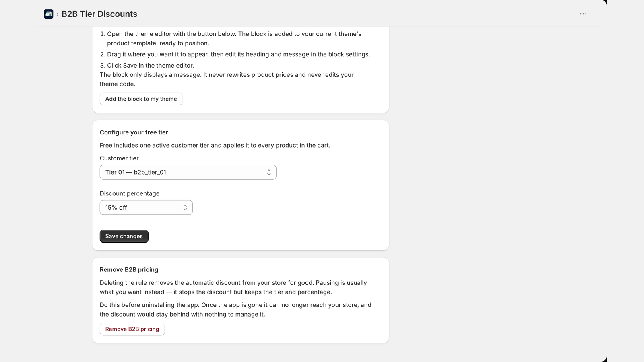This screenshot has width=644, height=362.
Task: Expand the 15% off discount dropdown
Action: click(146, 208)
